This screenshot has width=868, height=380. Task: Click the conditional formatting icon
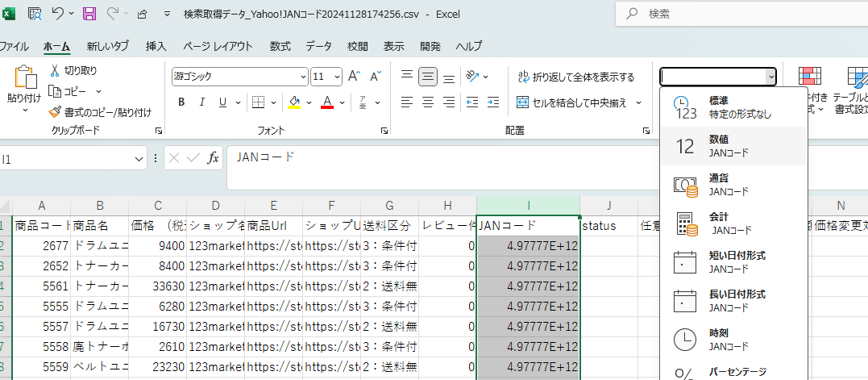pyautogui.click(x=810, y=77)
